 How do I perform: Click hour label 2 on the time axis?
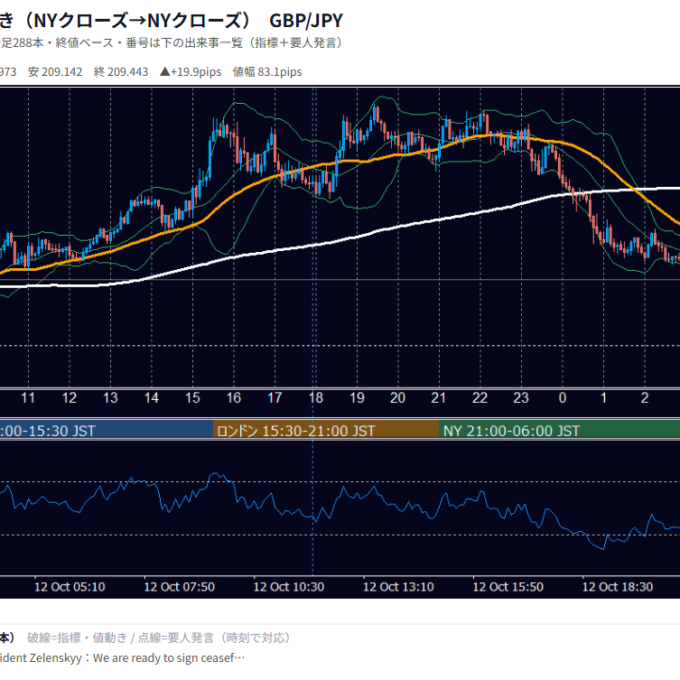(x=645, y=398)
